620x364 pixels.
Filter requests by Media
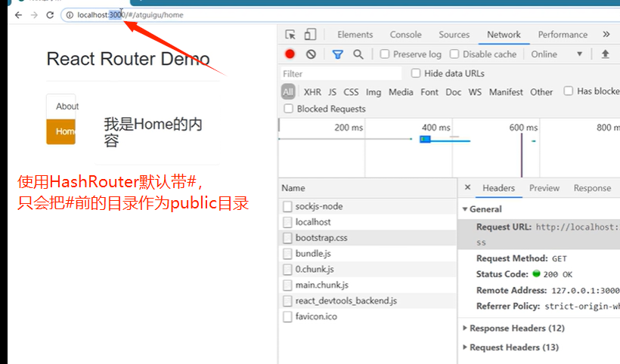(x=401, y=92)
